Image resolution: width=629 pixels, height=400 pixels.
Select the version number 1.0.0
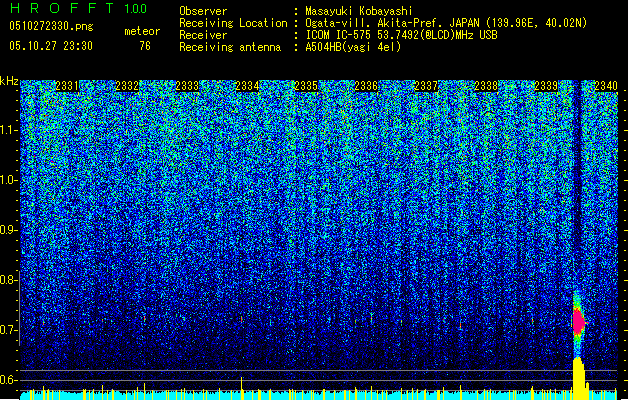point(135,9)
